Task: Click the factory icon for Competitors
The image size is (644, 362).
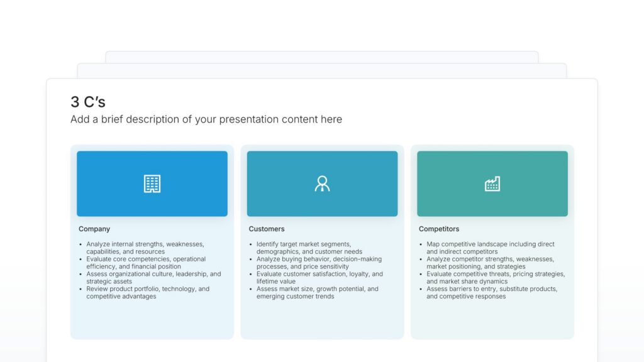Action: (x=492, y=184)
